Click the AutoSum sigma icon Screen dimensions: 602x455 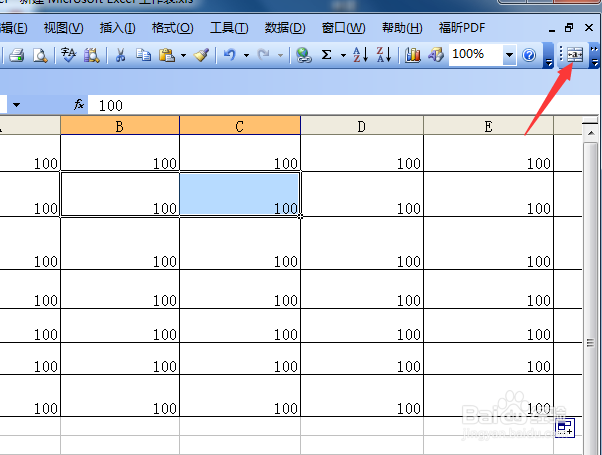click(326, 55)
